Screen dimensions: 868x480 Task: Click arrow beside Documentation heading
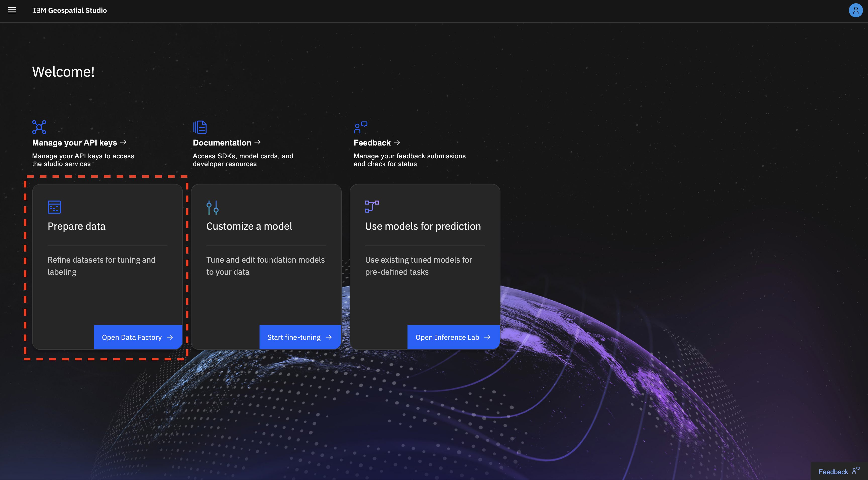point(258,142)
